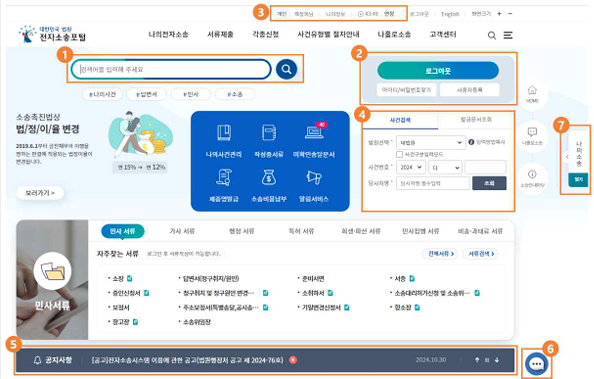Open 나의사건관리 book icon

[224, 133]
